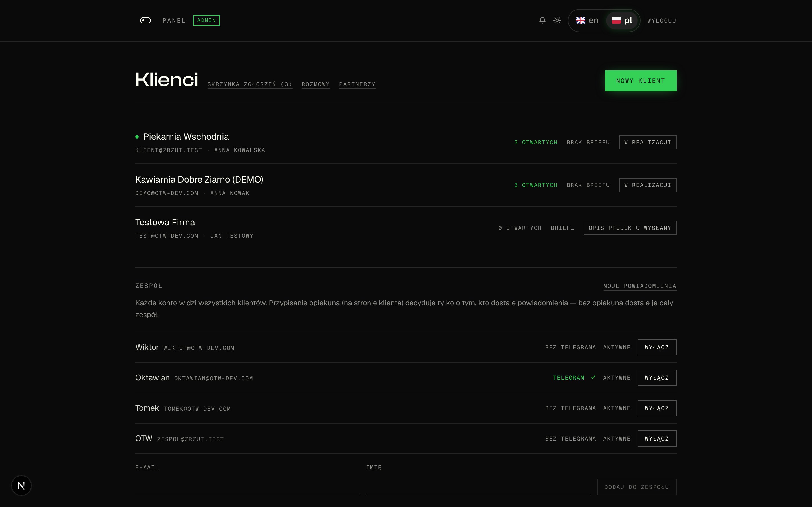Click Wyloguj to log out

click(662, 21)
